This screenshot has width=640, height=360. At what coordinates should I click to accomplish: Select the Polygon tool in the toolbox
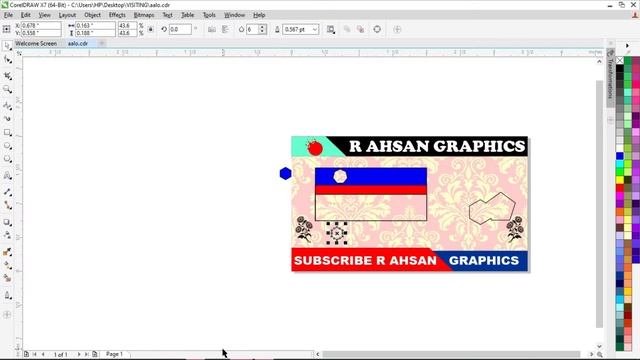coord(7,159)
